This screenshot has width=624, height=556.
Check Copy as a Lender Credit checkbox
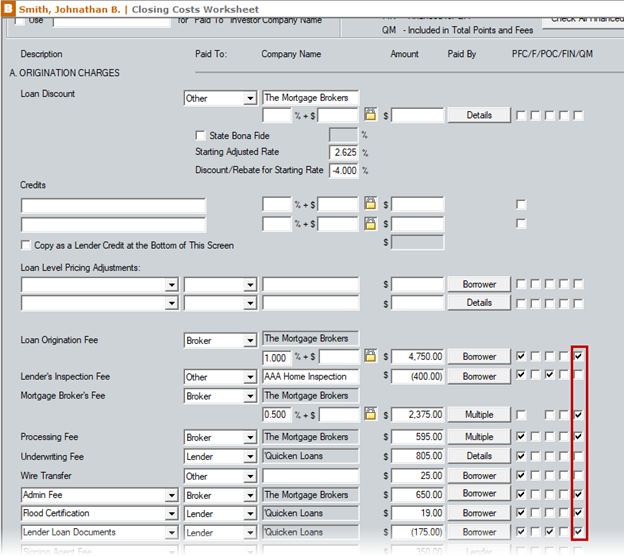26,245
